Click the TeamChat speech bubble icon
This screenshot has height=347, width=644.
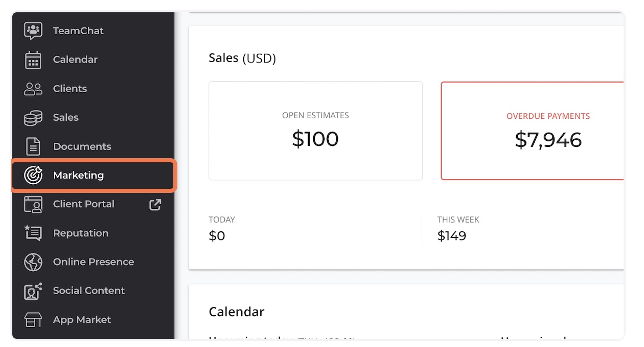33,31
